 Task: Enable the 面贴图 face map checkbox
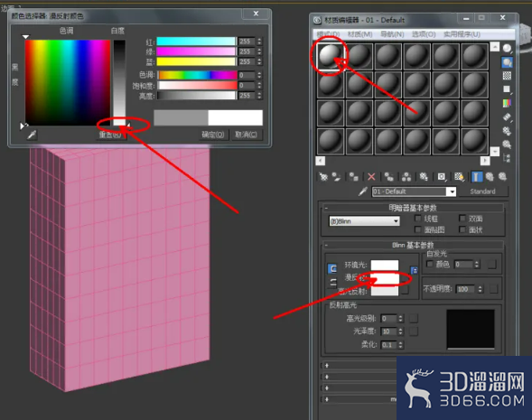tap(418, 229)
